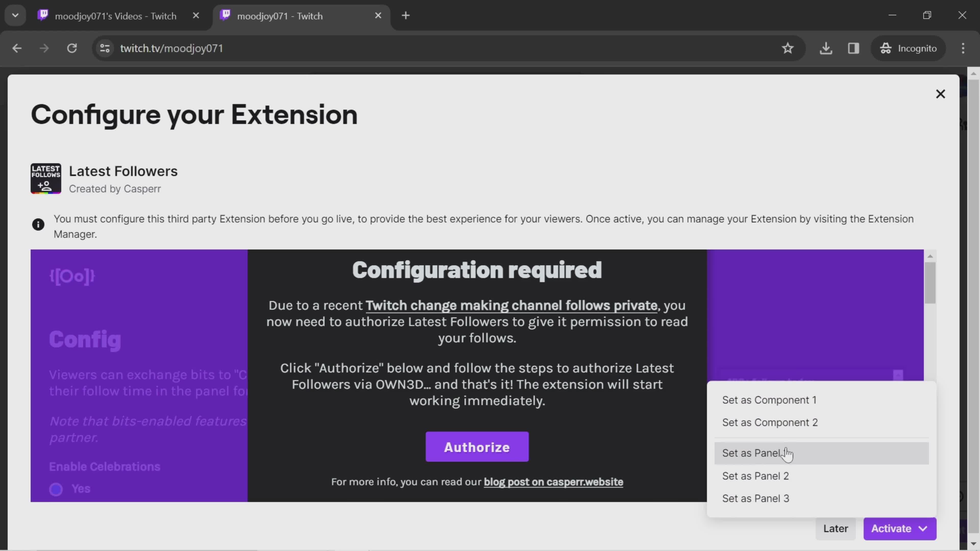Click the browser extensions puzzle icon
Image resolution: width=980 pixels, height=551 pixels.
pos(853,48)
